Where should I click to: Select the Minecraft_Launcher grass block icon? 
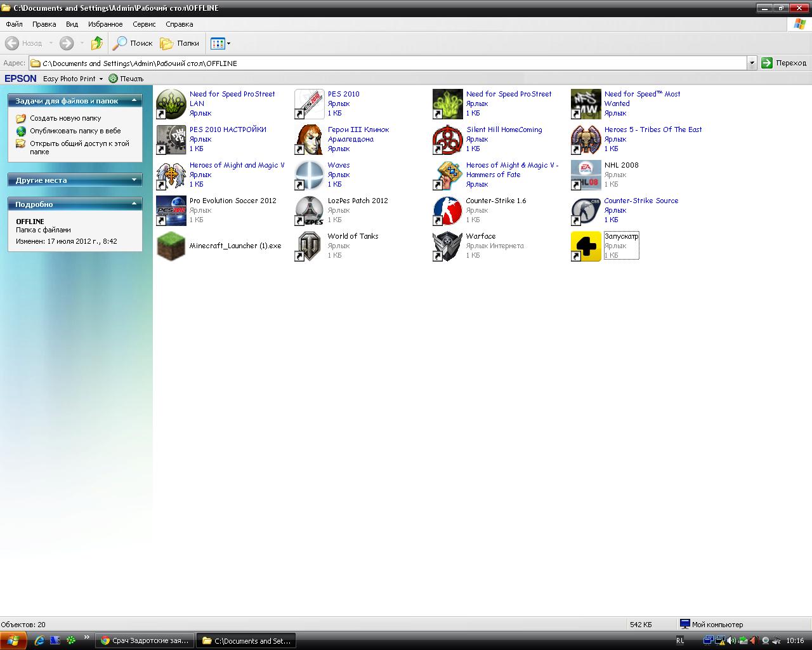[171, 246]
